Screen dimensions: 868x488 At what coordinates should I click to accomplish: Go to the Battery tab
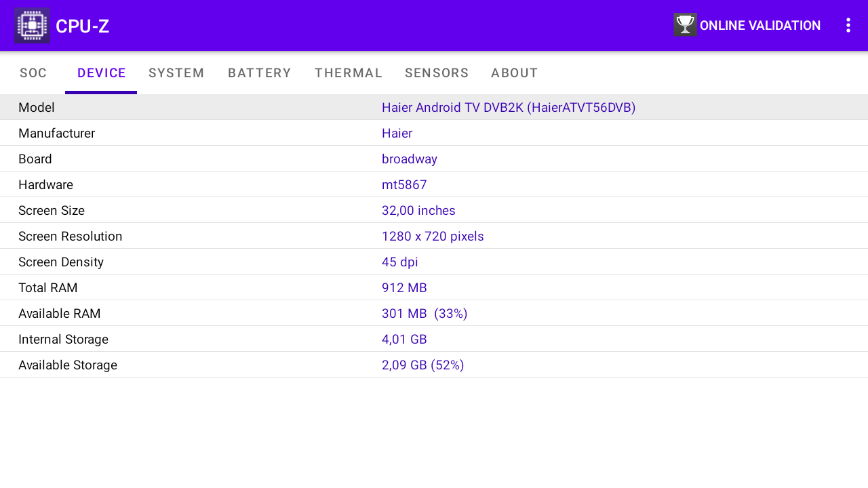(260, 73)
